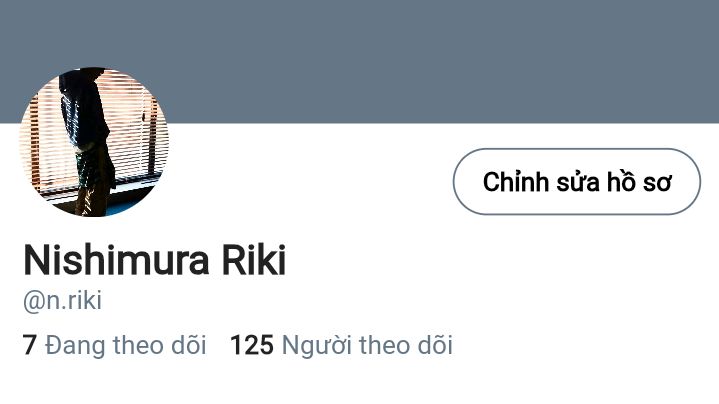Tap the word dõi after Người theo
This screenshot has width=719, height=404.
(435, 345)
